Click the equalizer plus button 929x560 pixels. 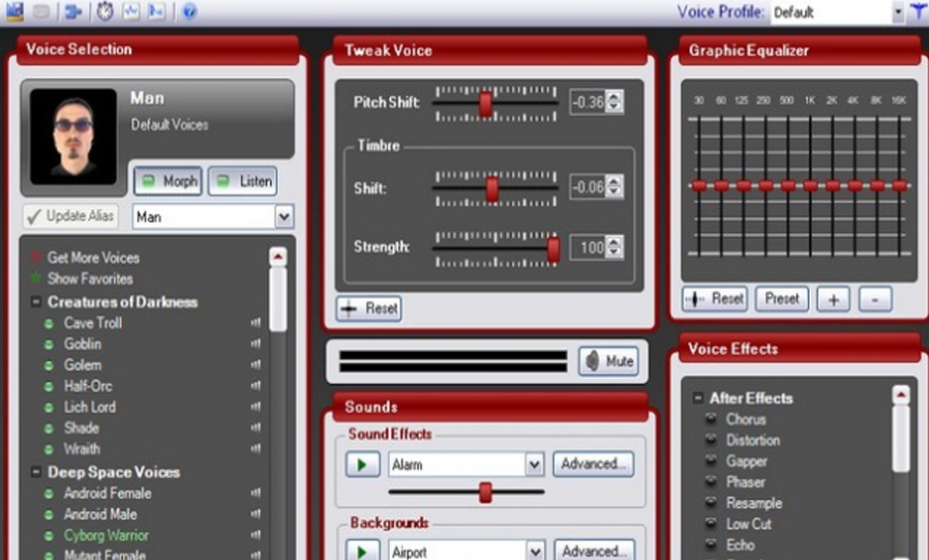pos(833,299)
